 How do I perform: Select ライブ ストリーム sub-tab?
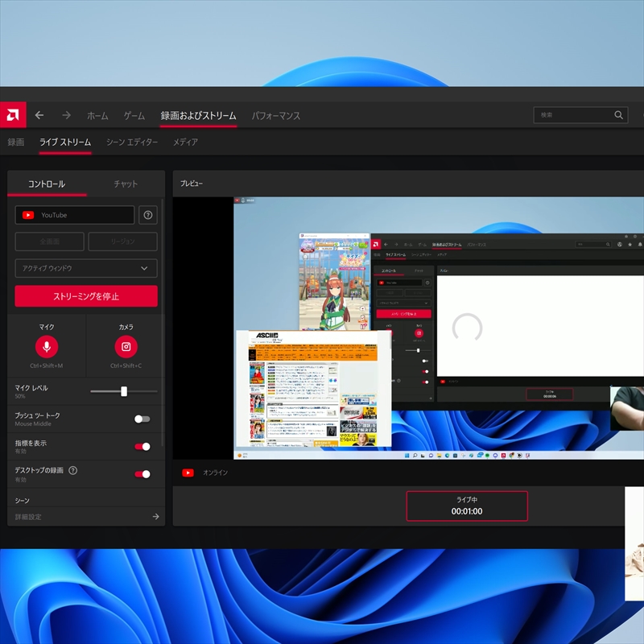tap(65, 142)
